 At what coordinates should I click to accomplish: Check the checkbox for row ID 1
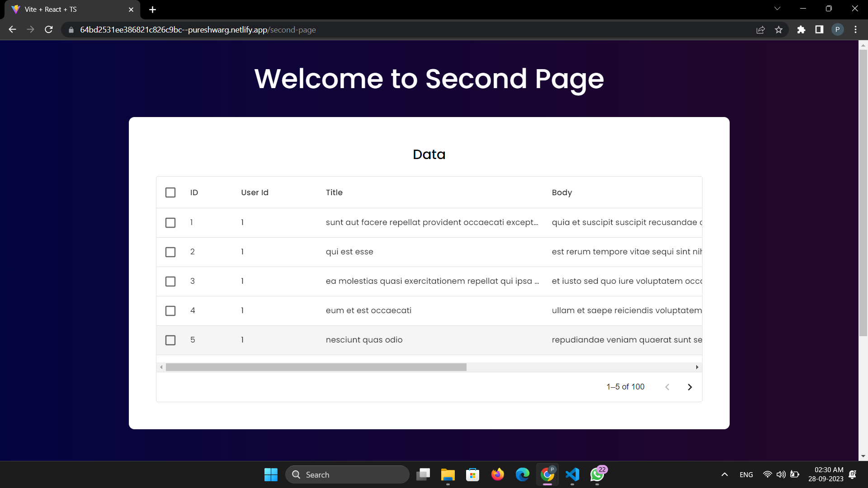click(170, 222)
